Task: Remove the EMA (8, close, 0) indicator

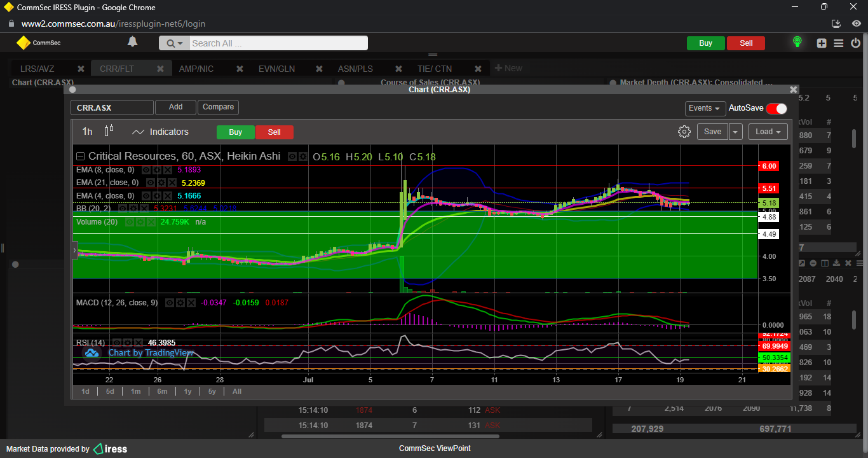Action: (168, 170)
